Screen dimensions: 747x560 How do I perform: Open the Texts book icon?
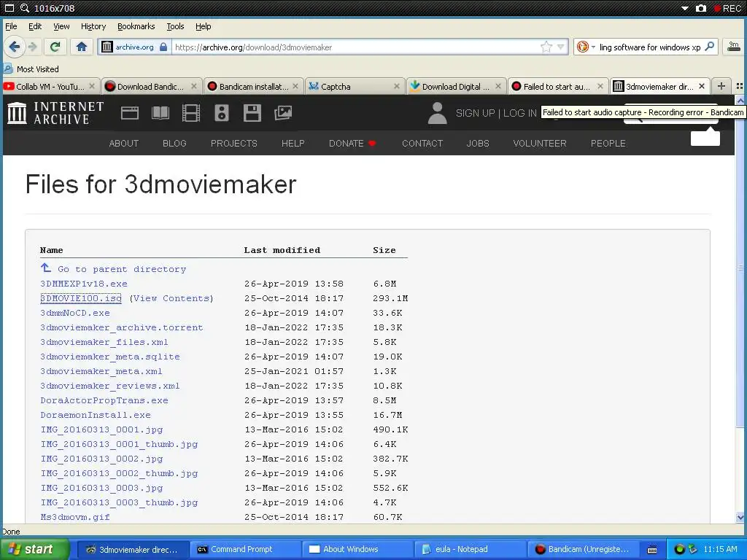(160, 113)
